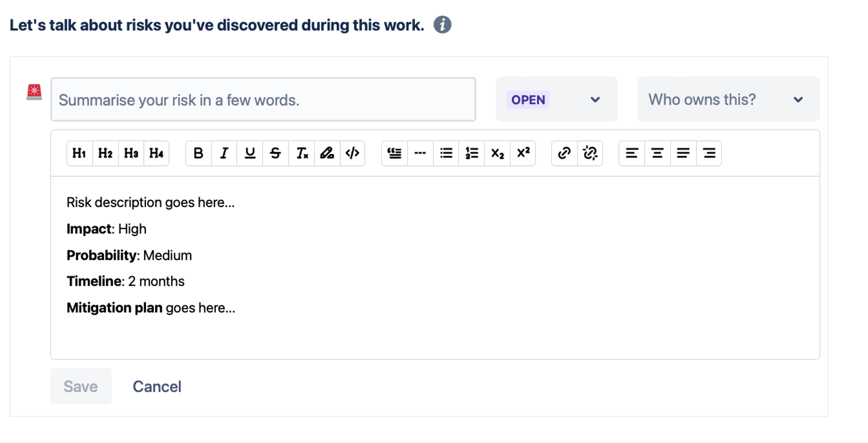Toggle bold formatting

click(x=198, y=153)
